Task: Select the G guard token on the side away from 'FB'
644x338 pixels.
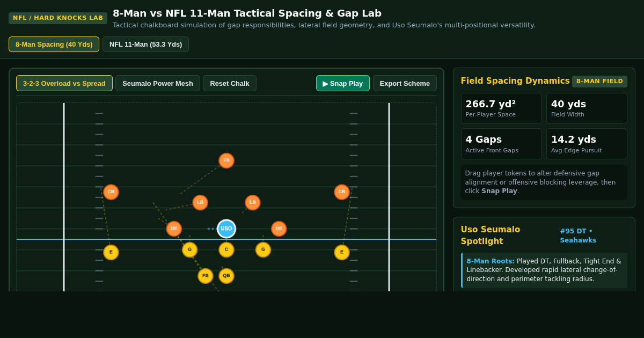Action: [263, 249]
